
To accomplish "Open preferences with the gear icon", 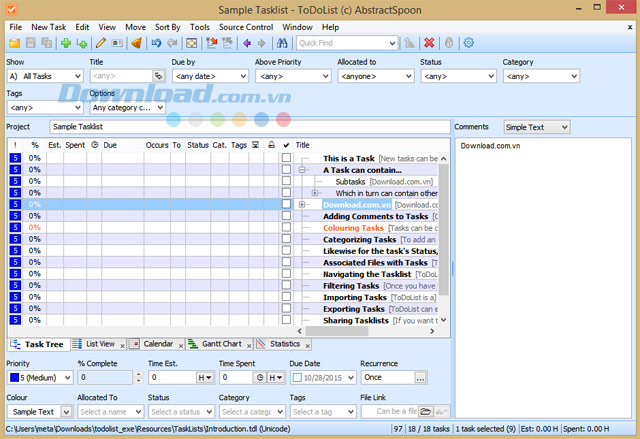I will [x=468, y=43].
